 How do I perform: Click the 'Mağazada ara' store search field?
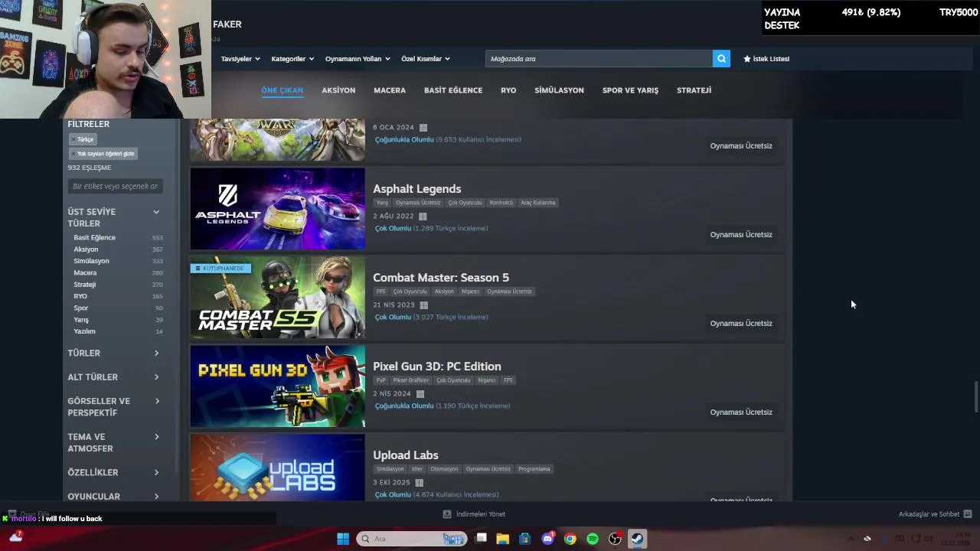click(x=599, y=59)
